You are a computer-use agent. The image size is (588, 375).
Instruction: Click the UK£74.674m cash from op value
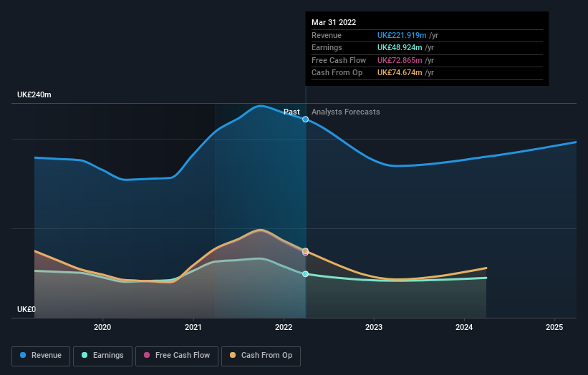(x=400, y=73)
